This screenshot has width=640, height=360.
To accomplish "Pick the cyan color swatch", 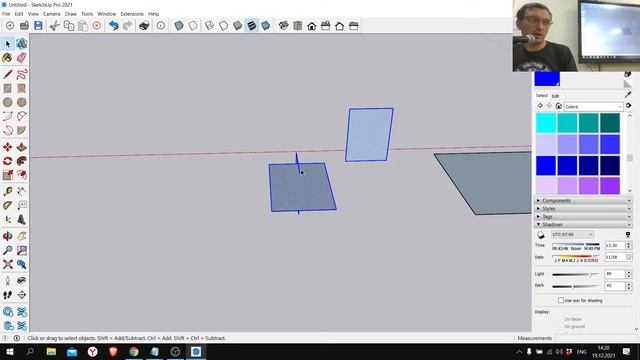I will coord(546,123).
